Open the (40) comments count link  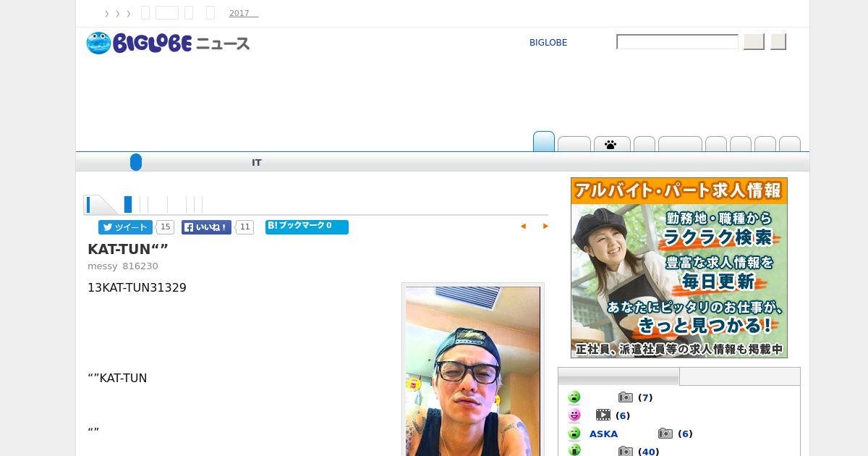point(648,452)
